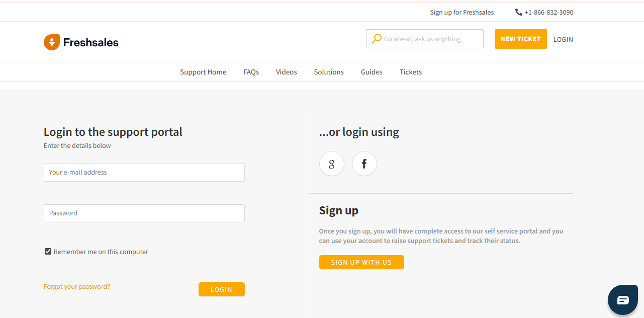The height and width of the screenshot is (318, 644).
Task: Toggle Remember me on this computer checkbox
Action: (48, 252)
